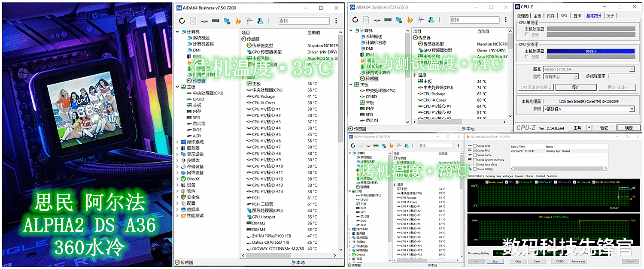Open memory benchmark icon in 74°C AIDA64 toolbar
Viewport: 644px width, 269px height.
point(388,20)
